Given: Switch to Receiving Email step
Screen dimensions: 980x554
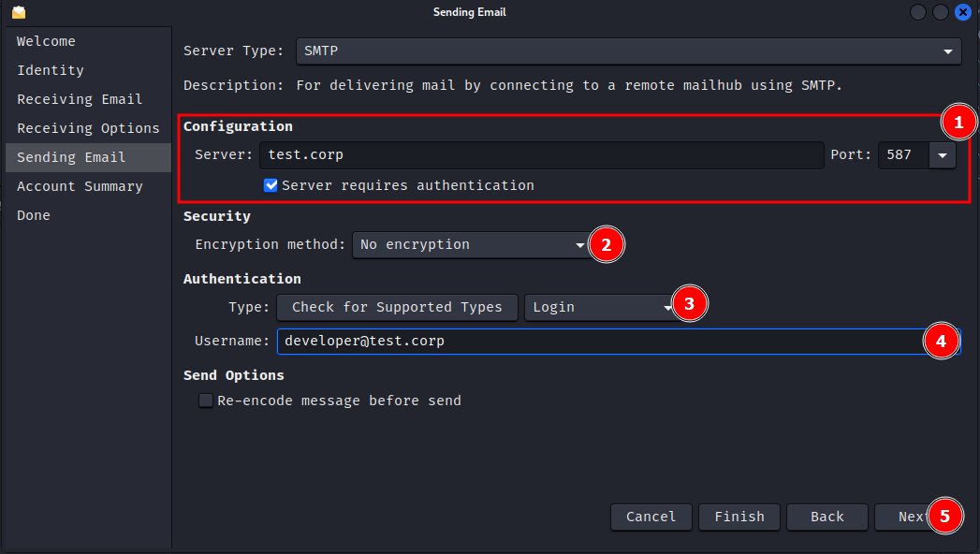Looking at the screenshot, I should pyautogui.click(x=80, y=99).
